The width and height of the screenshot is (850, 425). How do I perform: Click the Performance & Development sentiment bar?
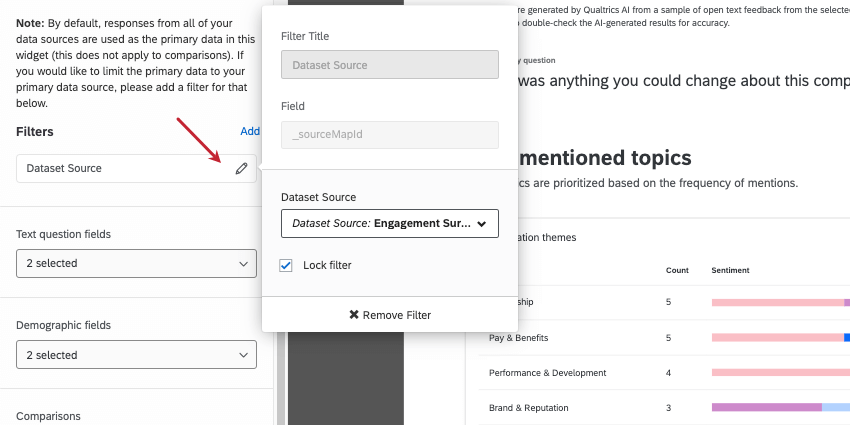(780, 373)
